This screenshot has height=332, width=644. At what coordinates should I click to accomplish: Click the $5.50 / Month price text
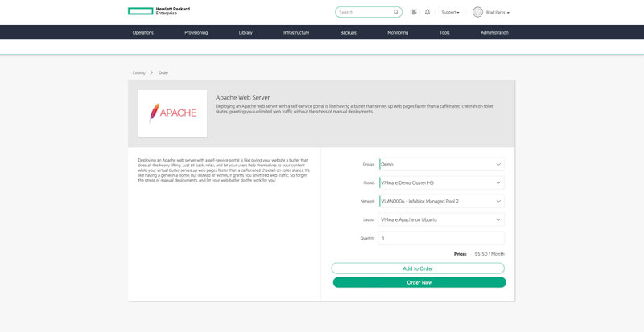tap(489, 254)
